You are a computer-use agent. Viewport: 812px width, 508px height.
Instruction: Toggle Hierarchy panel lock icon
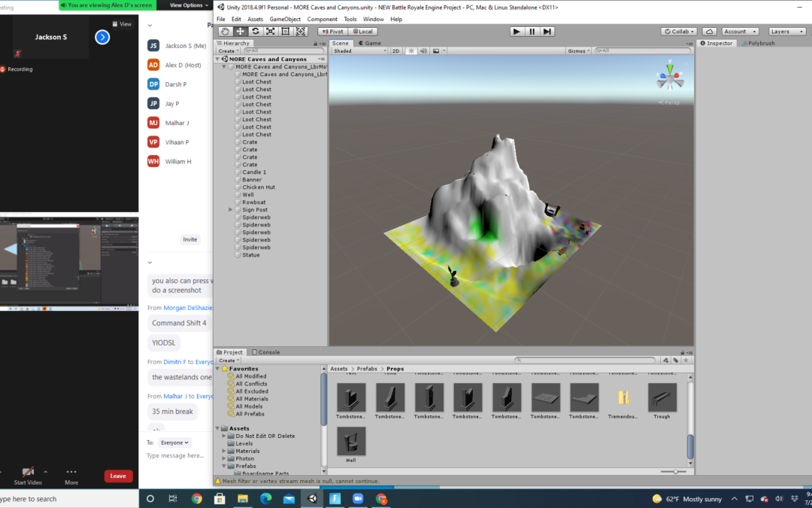[x=315, y=44]
